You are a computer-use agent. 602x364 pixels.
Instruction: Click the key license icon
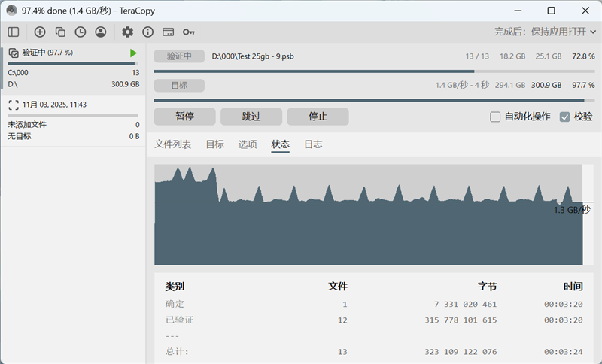189,32
